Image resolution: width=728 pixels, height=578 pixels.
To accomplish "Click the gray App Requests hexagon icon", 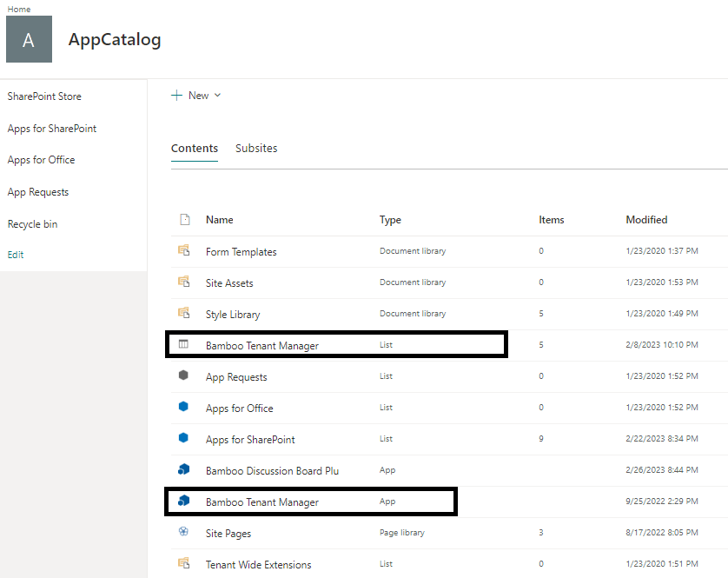I will coord(183,375).
